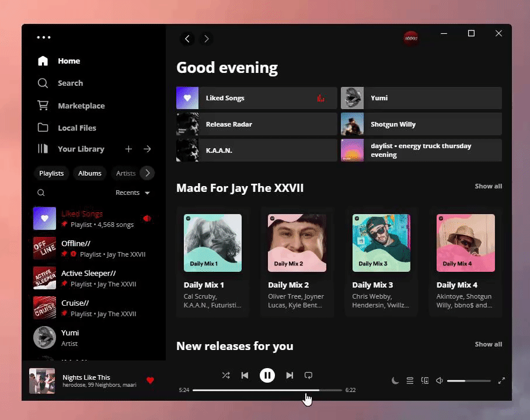Open daylist energy truck thursday evening
The height and width of the screenshot is (420, 530).
[x=421, y=150]
